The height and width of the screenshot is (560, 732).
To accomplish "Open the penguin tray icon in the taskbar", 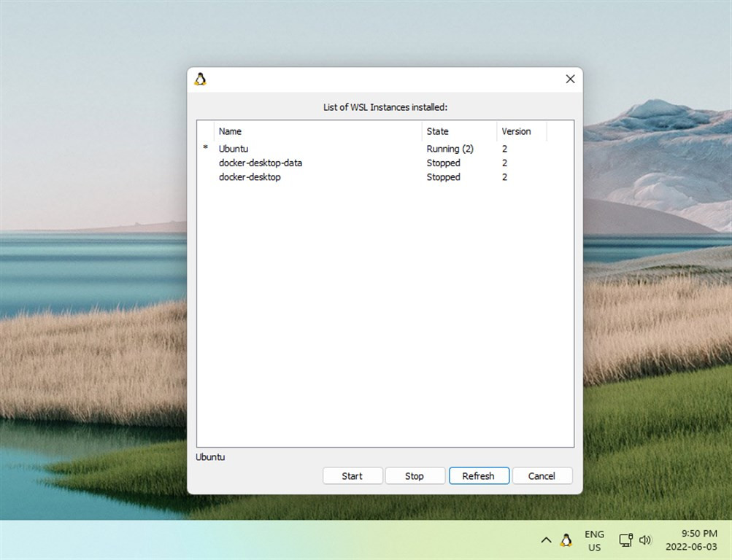I will point(566,540).
